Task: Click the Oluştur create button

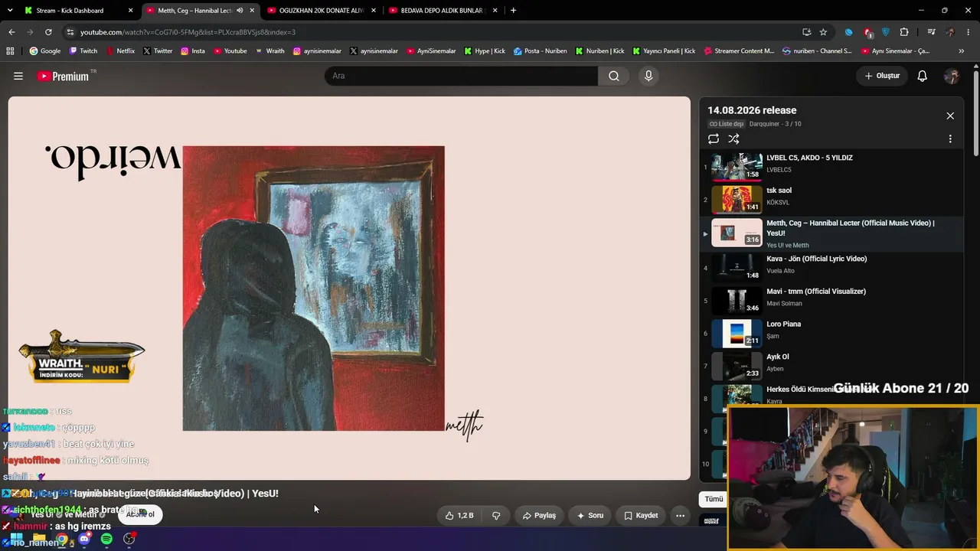Action: [882, 76]
